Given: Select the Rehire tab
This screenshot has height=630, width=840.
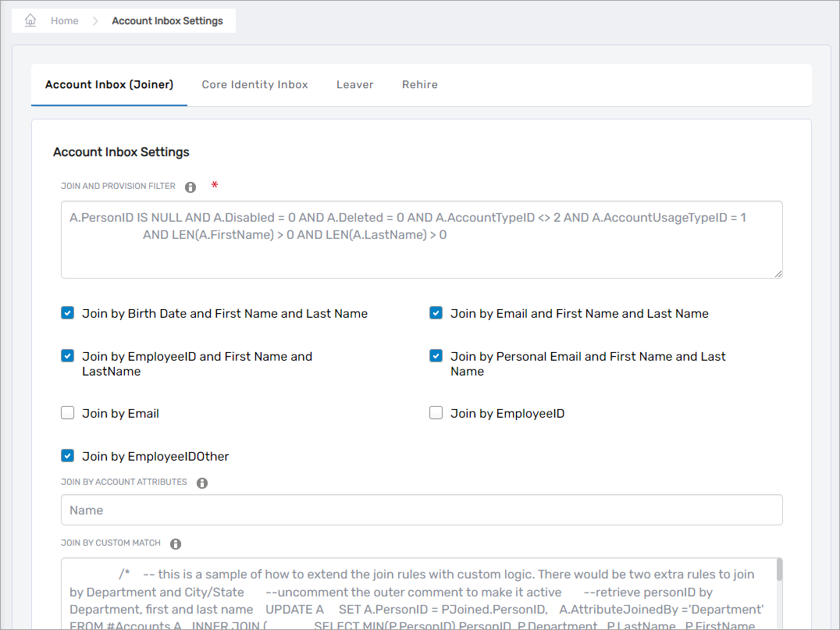Looking at the screenshot, I should 419,84.
